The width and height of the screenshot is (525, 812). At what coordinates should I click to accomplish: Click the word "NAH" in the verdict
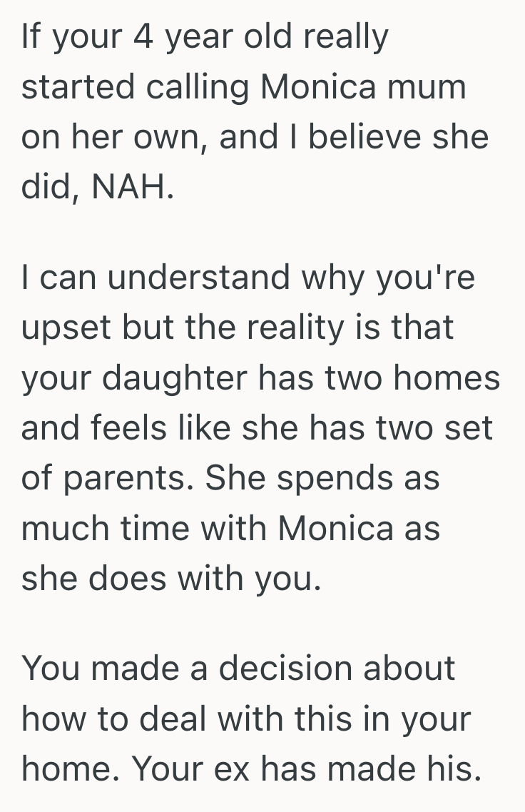(132, 188)
